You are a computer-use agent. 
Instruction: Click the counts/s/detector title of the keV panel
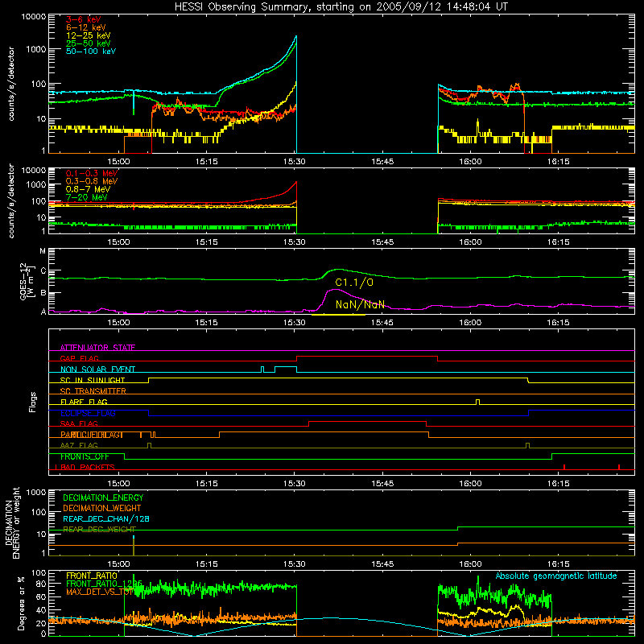point(11,84)
